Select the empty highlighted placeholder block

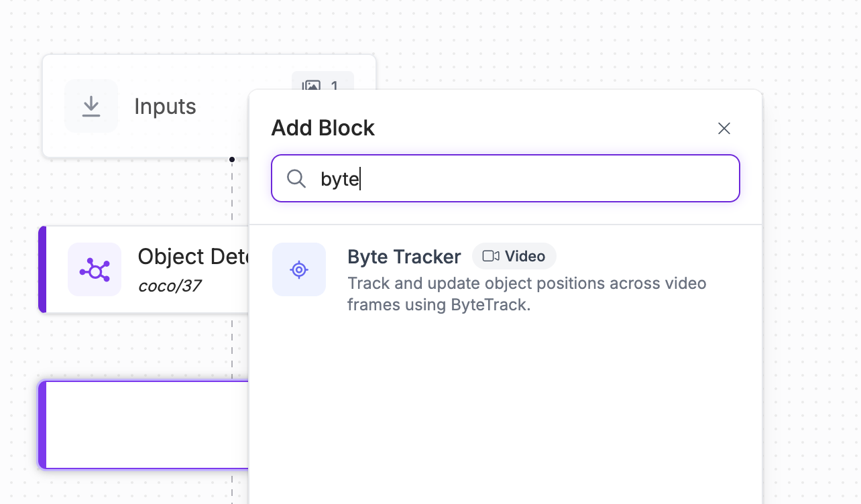(x=144, y=425)
